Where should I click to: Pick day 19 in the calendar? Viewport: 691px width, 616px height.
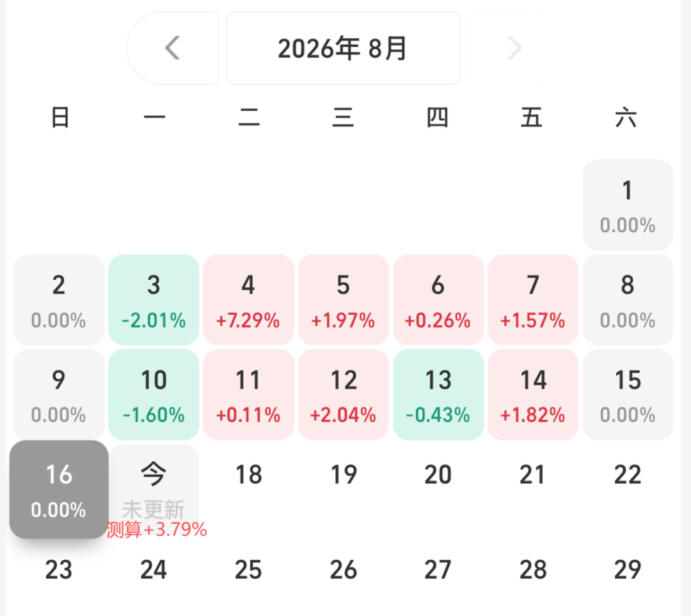pos(344,475)
